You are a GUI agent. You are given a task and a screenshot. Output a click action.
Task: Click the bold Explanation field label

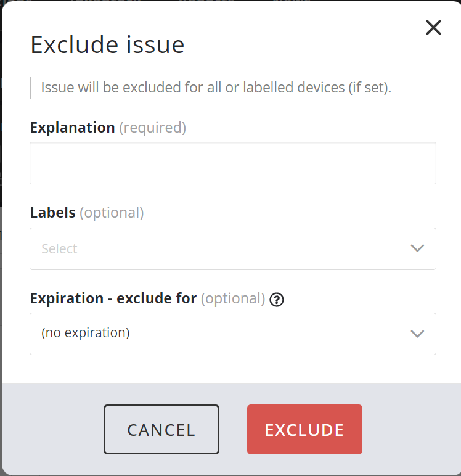[x=72, y=128]
